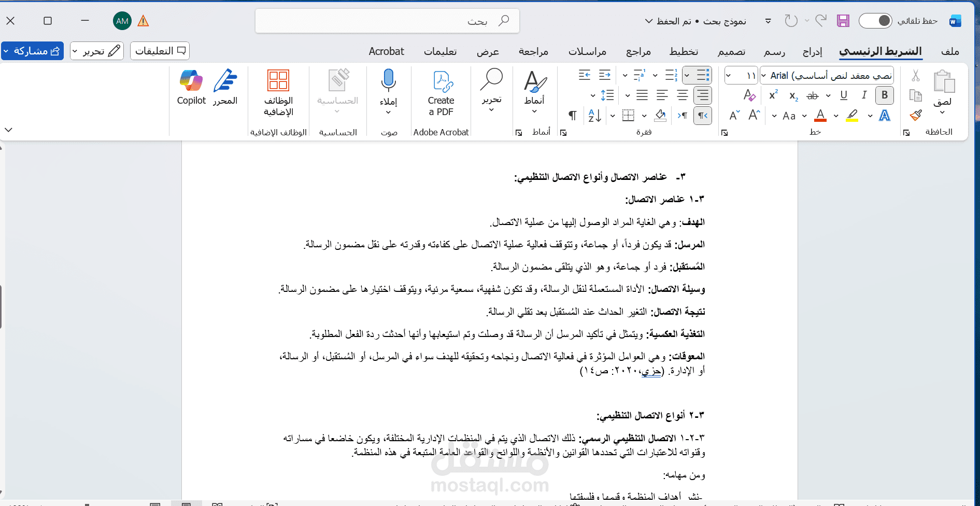Open the font size dropdown

728,76
